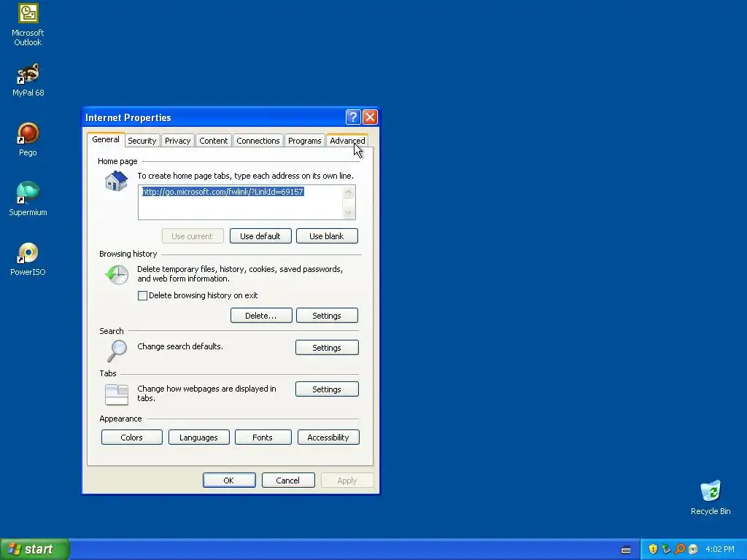Select the General tab
The height and width of the screenshot is (560, 747).
[106, 139]
